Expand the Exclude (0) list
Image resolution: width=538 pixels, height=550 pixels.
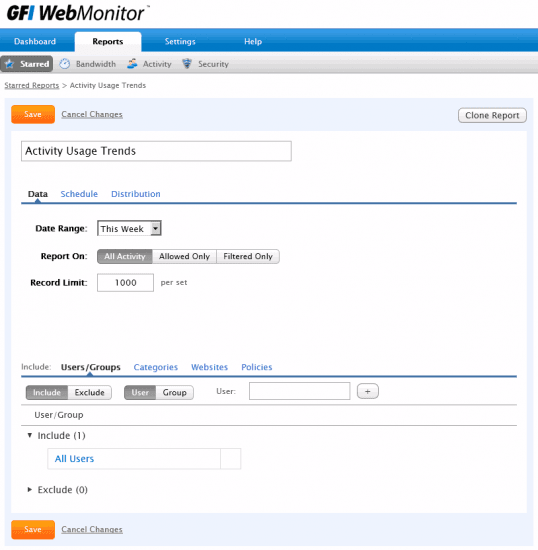point(30,490)
